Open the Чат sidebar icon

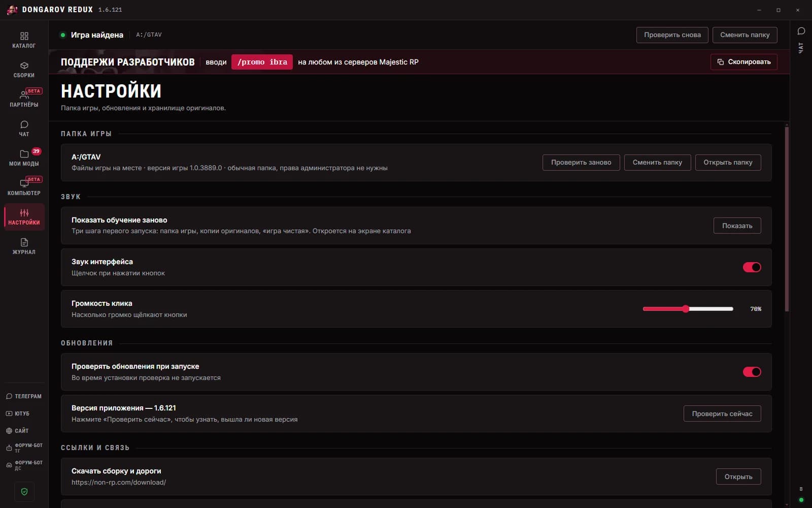[24, 129]
